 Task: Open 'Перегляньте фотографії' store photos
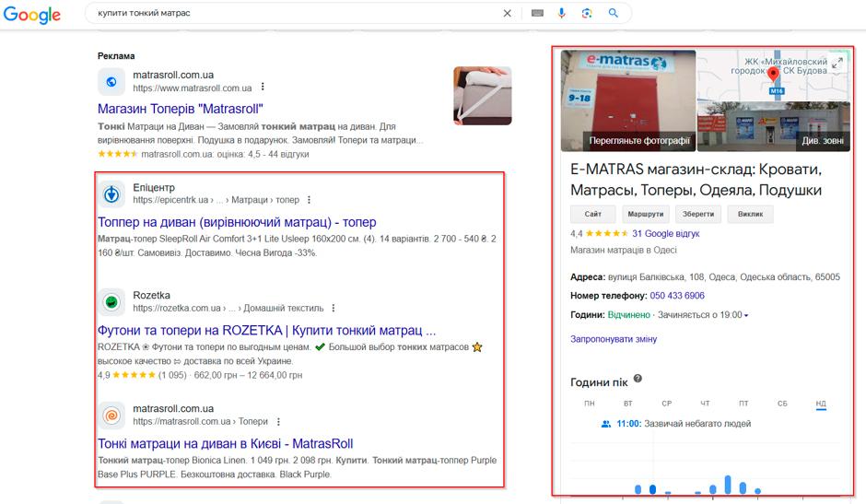click(639, 140)
